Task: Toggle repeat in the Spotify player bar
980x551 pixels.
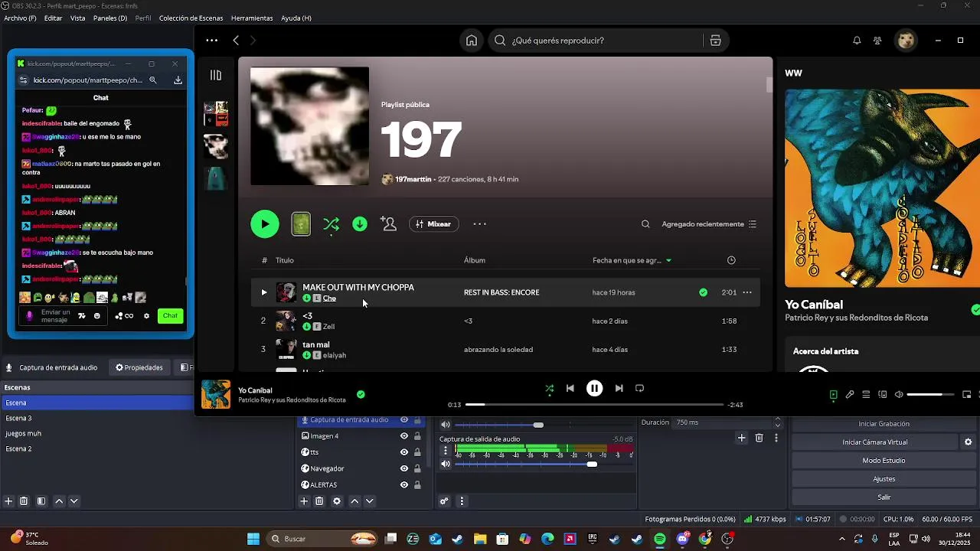Action: coord(639,388)
